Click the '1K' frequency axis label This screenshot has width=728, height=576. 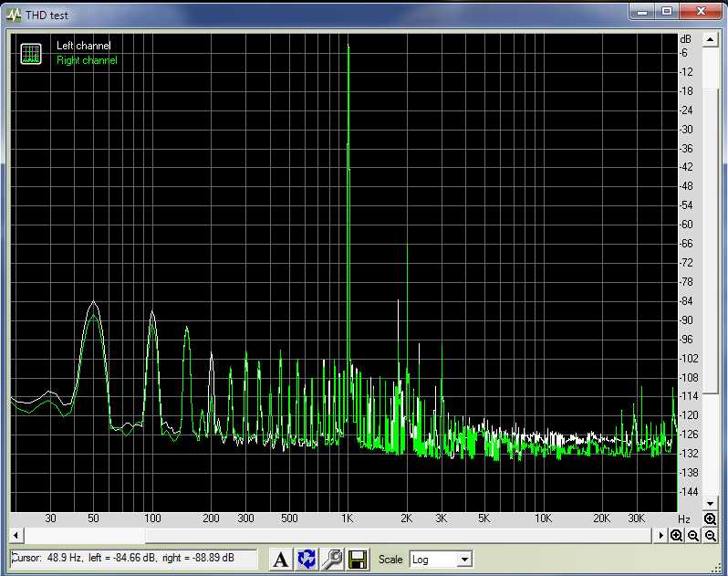(x=348, y=518)
